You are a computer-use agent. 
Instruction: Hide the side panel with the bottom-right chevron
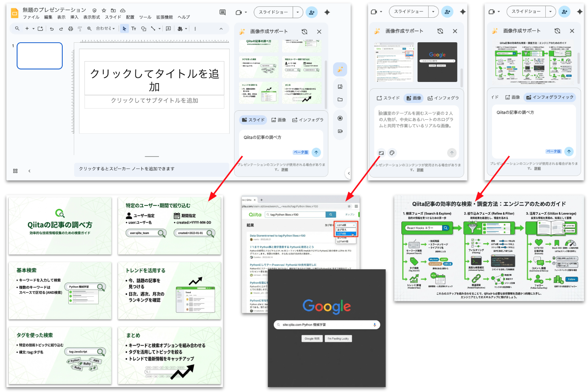click(x=349, y=173)
